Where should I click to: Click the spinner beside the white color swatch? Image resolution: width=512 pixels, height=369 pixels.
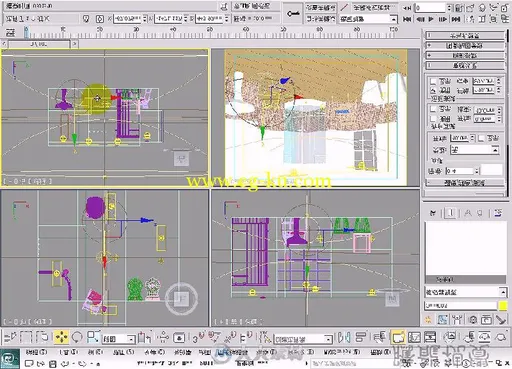(x=477, y=171)
